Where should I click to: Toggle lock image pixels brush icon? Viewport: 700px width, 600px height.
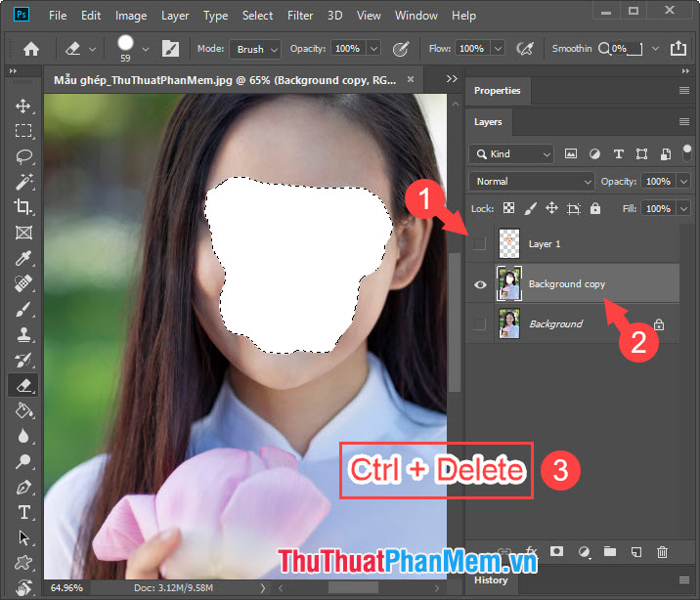(x=530, y=208)
